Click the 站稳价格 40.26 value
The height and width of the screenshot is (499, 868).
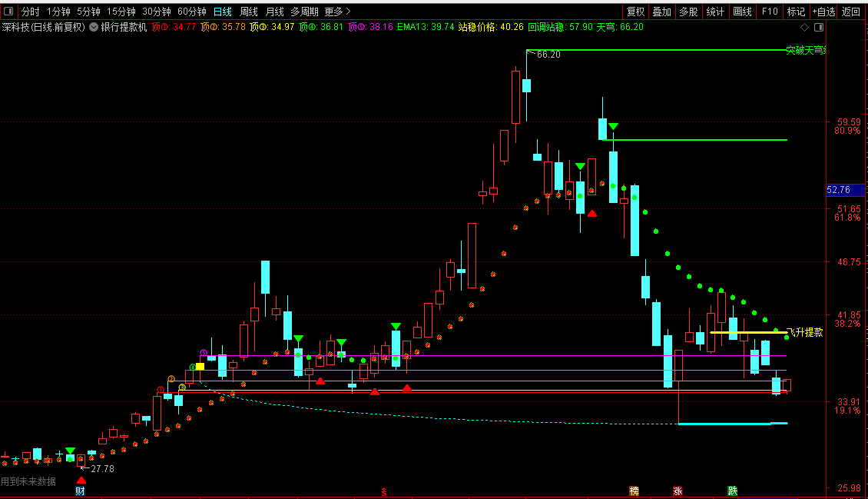point(491,27)
